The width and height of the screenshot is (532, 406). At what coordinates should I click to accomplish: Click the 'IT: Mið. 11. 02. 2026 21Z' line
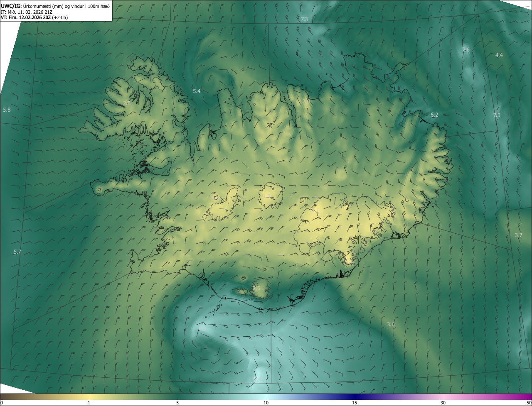[26, 12]
